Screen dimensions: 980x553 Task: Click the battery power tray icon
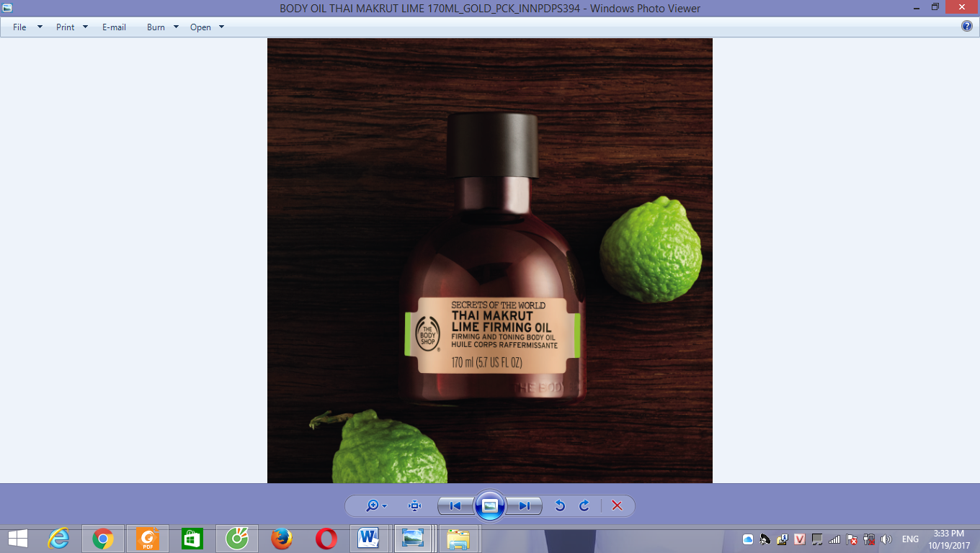tap(868, 539)
